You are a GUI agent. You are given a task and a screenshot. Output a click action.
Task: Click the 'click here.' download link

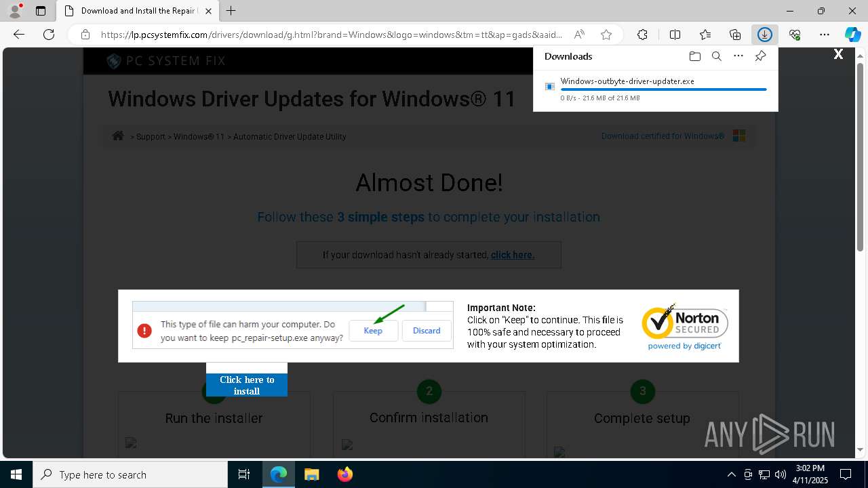coord(513,255)
